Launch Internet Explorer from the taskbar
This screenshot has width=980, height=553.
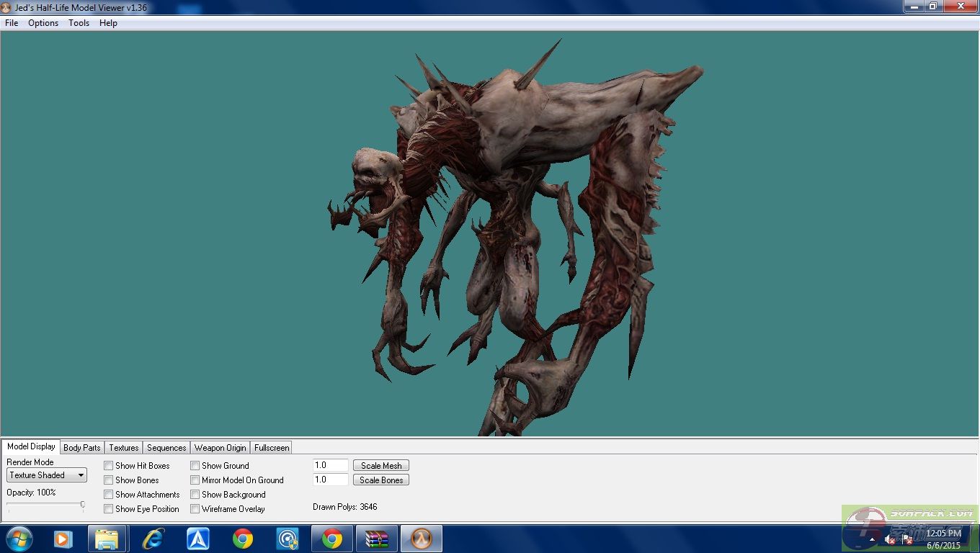click(153, 539)
